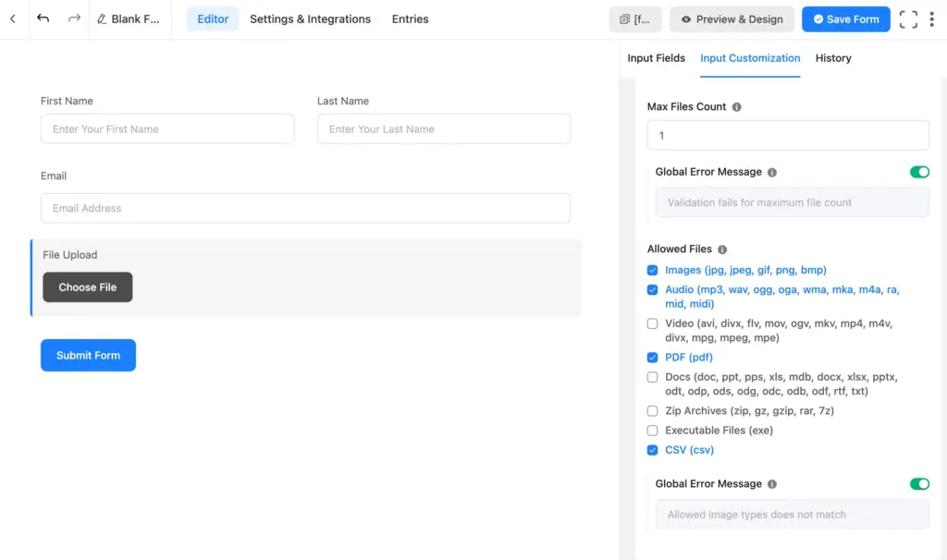Rename the form using the pencil icon

pos(102,18)
